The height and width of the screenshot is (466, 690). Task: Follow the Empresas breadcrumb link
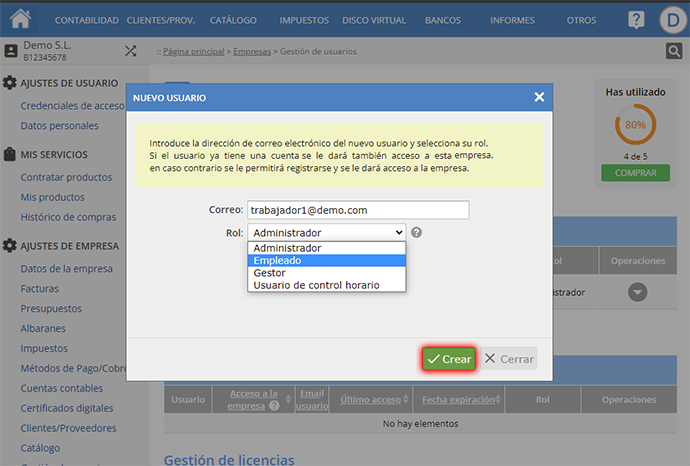click(x=252, y=51)
